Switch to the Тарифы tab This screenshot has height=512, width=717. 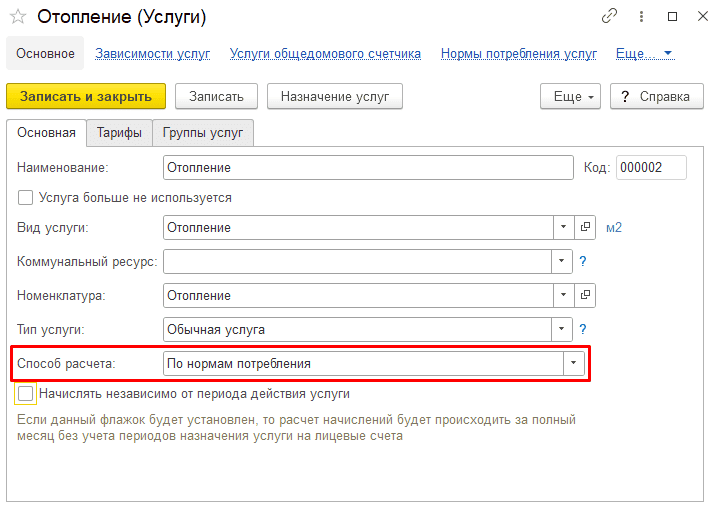[x=119, y=133]
